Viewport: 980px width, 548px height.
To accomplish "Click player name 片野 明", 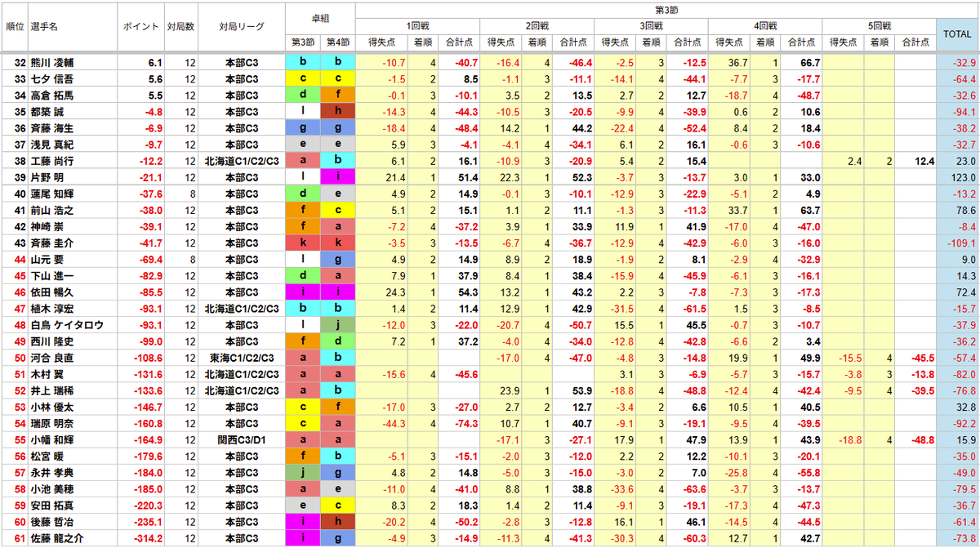I will pyautogui.click(x=47, y=177).
